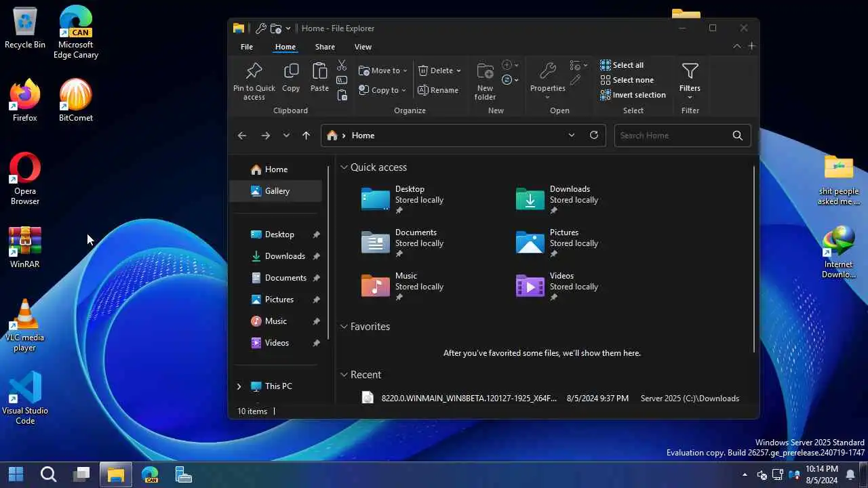868x488 pixels.
Task: Click the new folder icon in title bar
Action: coord(275,28)
